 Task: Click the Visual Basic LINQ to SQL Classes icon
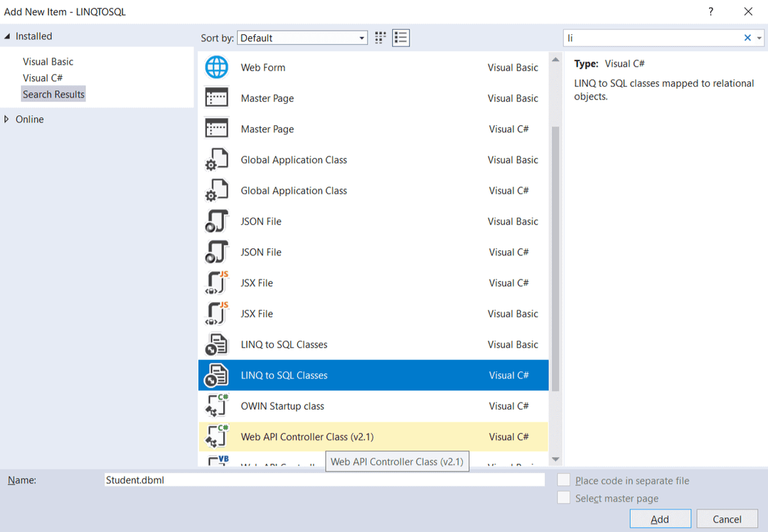pyautogui.click(x=216, y=344)
